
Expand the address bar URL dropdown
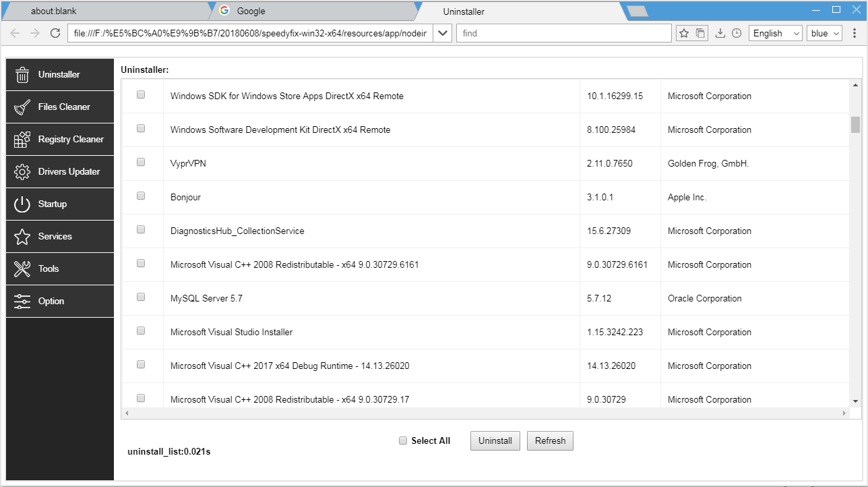(442, 33)
